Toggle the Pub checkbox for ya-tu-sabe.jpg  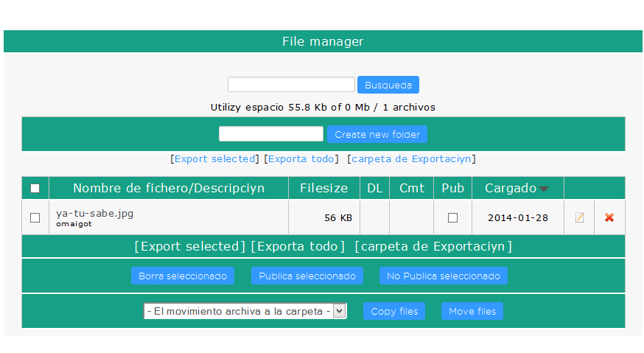coord(452,217)
